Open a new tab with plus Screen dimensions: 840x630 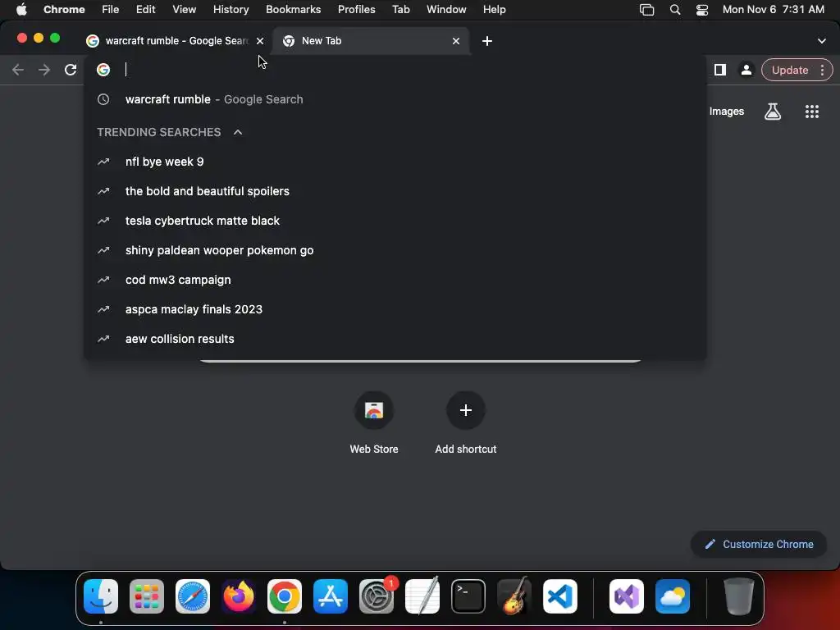pos(487,41)
